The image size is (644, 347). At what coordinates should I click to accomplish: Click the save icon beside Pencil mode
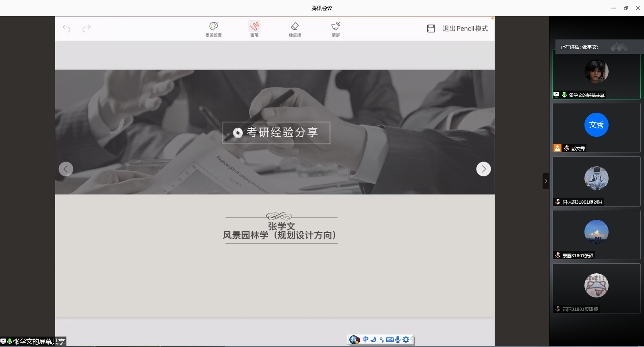pos(431,29)
